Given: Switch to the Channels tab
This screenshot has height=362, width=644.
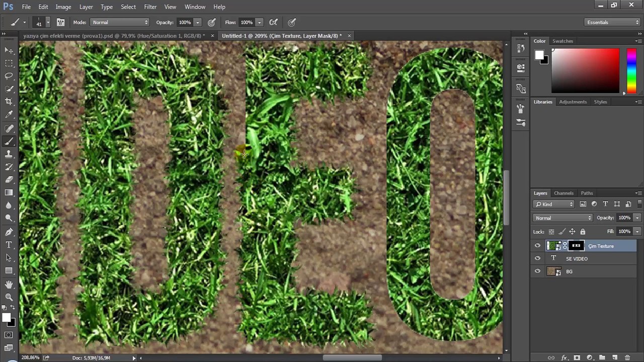Looking at the screenshot, I should click(x=563, y=193).
